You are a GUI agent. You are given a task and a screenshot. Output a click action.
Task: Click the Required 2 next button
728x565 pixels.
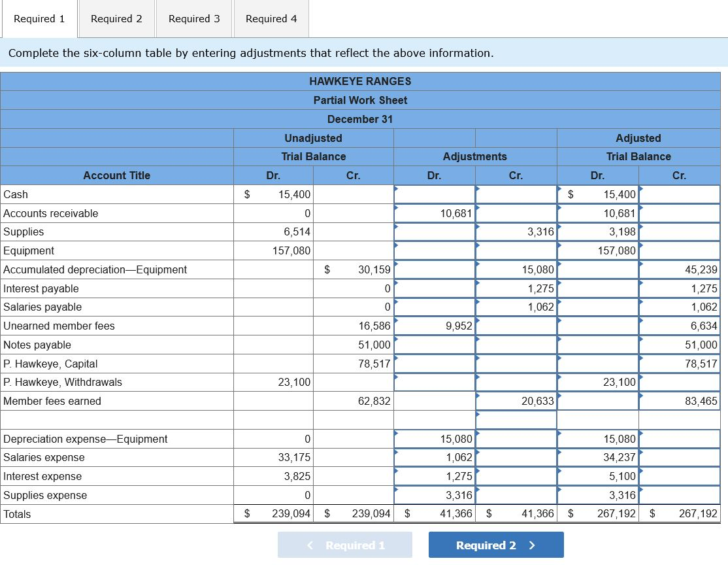point(496,545)
